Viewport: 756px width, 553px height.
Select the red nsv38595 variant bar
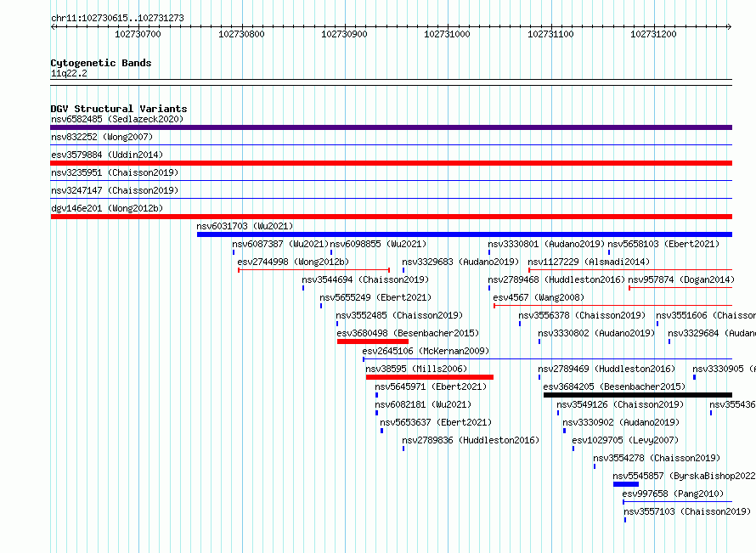pos(430,377)
